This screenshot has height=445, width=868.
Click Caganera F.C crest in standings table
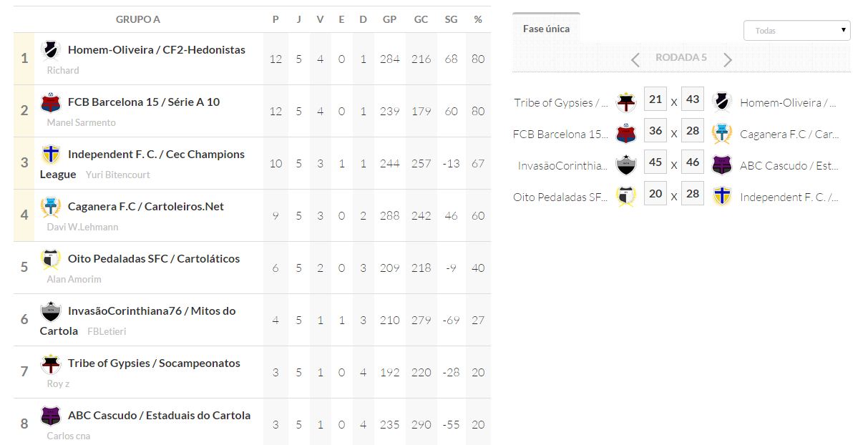(50, 207)
